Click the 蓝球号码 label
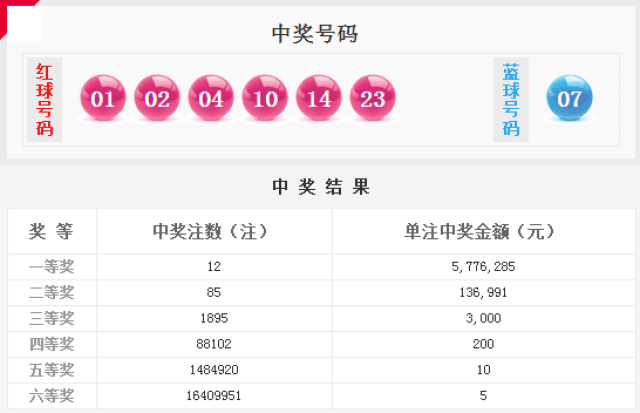Screen dimensions: 640x413 tap(511, 100)
